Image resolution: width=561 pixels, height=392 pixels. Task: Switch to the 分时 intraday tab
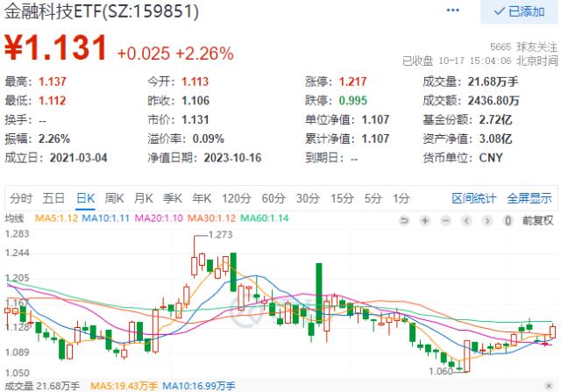(x=21, y=197)
